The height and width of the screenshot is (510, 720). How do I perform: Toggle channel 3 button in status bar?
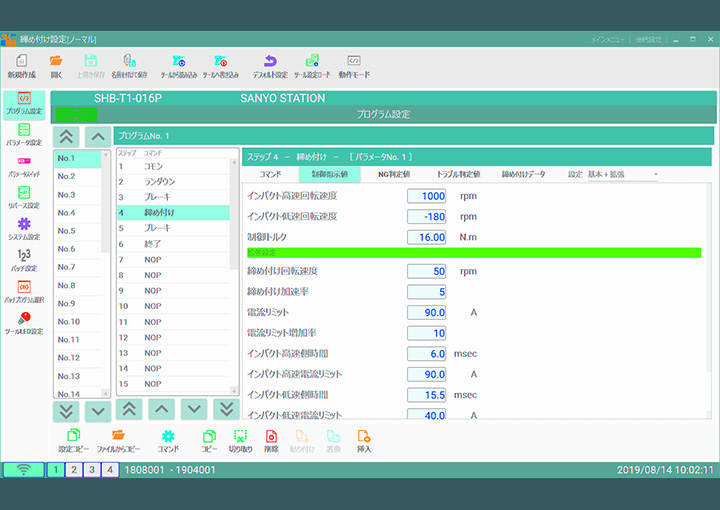[91, 470]
